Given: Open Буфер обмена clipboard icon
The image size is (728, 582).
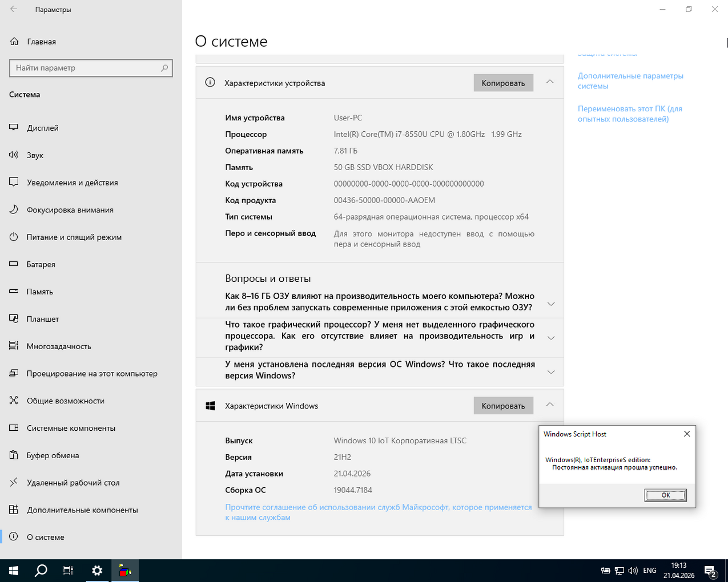Looking at the screenshot, I should pyautogui.click(x=14, y=455).
